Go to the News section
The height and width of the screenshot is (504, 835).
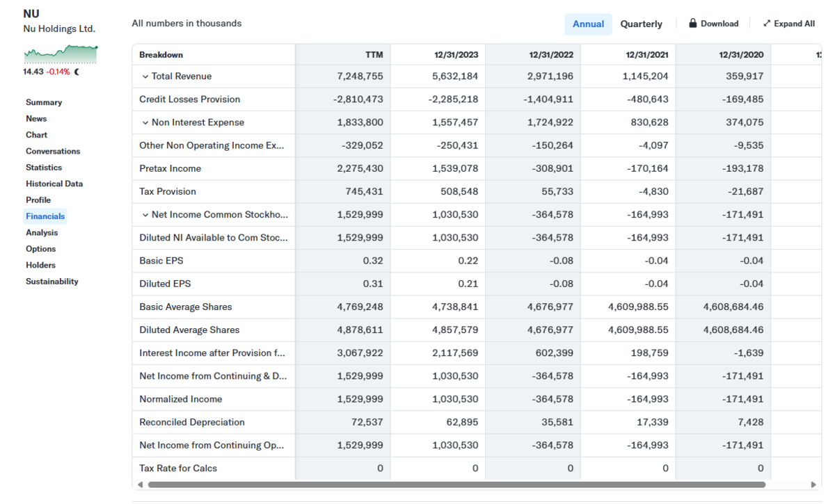click(36, 119)
